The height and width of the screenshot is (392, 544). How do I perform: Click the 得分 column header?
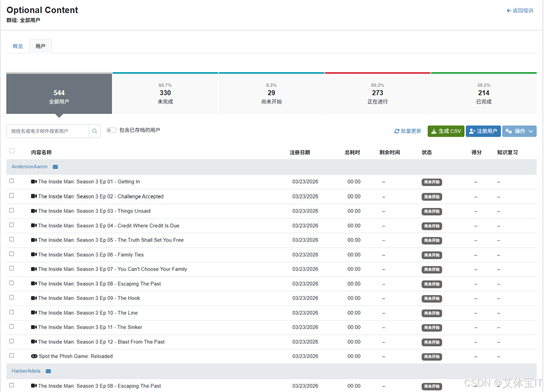(x=476, y=152)
